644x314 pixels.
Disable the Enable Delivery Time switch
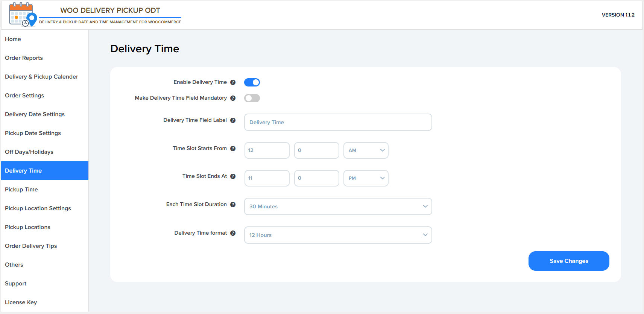point(252,82)
